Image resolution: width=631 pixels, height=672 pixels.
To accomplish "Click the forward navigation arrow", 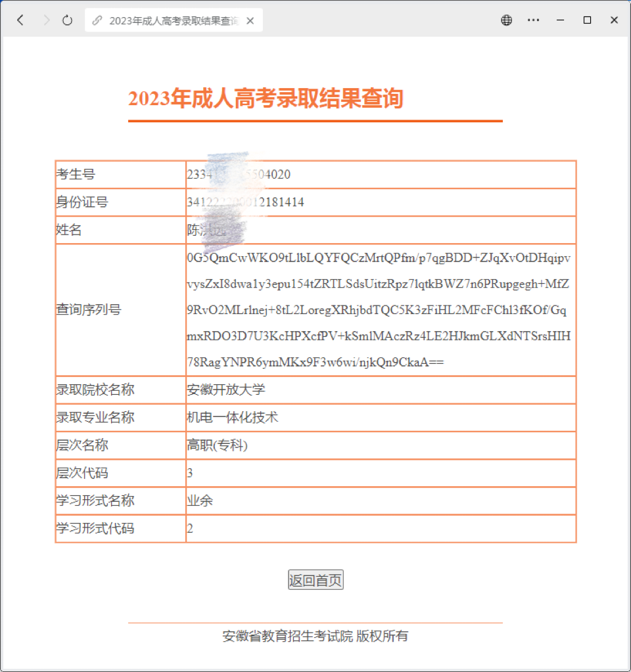I will 46,20.
